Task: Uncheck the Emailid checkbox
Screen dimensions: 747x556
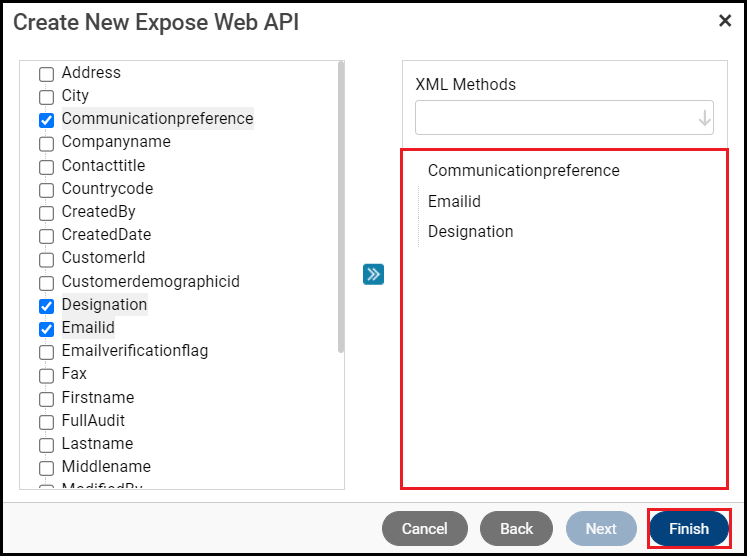Action: (46, 329)
